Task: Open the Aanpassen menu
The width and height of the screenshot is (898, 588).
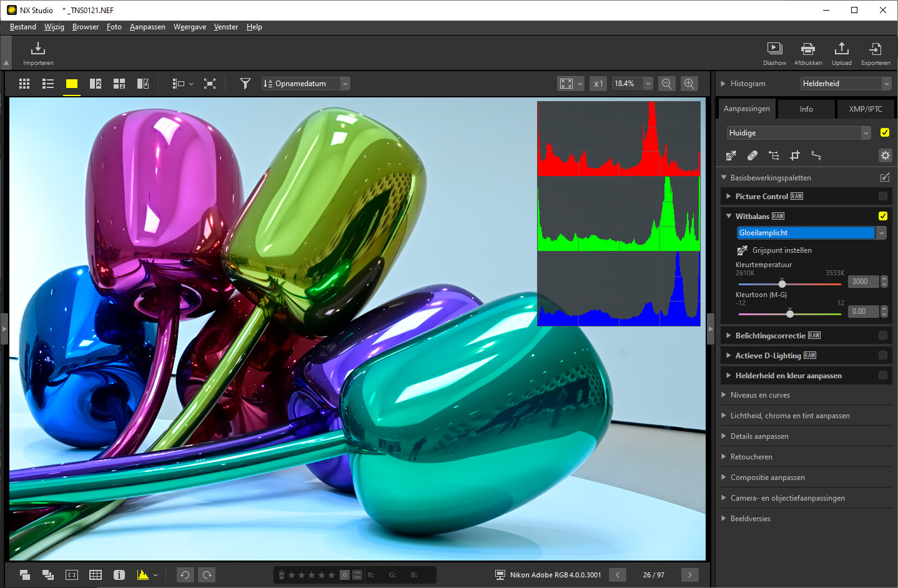Action: (147, 27)
